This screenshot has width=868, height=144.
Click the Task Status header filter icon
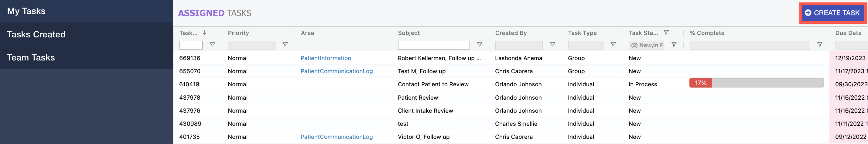click(666, 33)
